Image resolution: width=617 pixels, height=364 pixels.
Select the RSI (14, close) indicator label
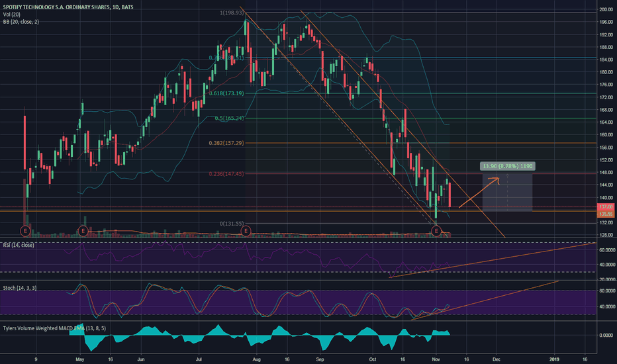[19, 245]
